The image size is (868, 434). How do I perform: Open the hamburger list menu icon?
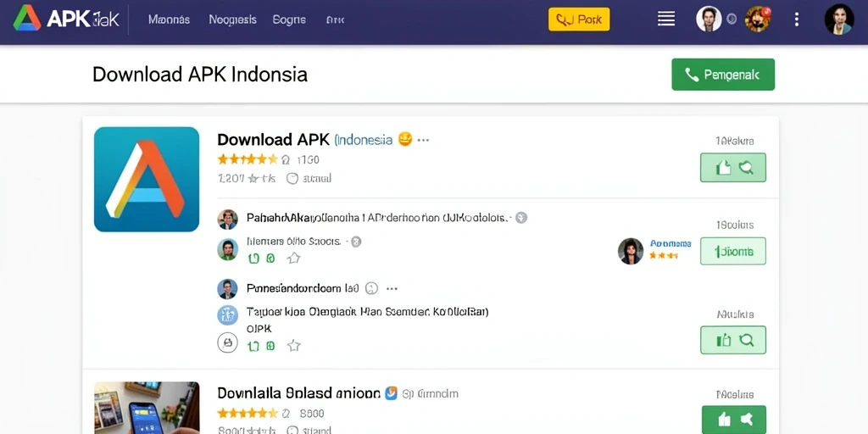point(666,19)
